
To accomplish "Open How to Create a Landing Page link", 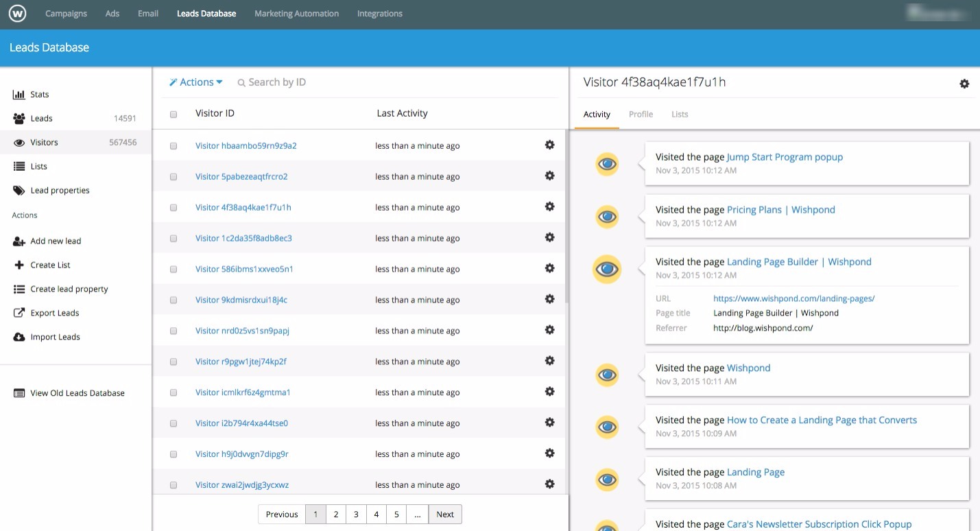I will tap(822, 420).
